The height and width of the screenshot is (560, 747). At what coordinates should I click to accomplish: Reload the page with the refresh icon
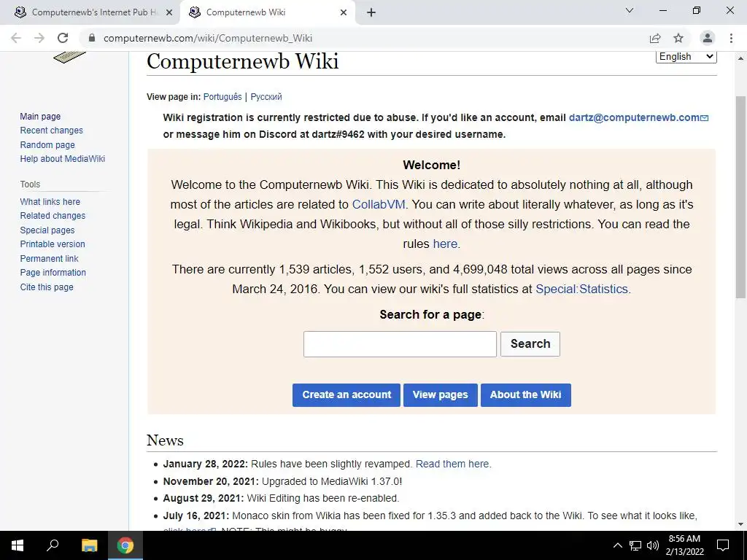pos(63,38)
